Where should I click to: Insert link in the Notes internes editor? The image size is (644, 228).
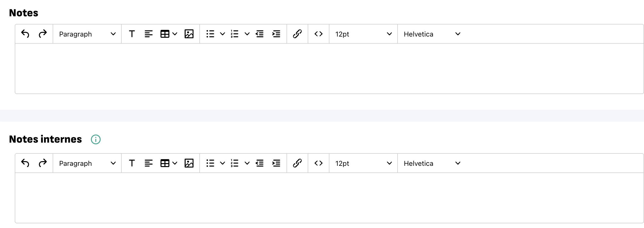297,163
